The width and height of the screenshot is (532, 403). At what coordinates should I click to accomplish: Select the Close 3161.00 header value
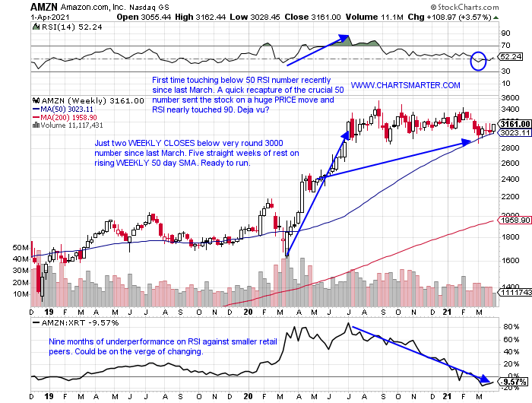click(312, 17)
